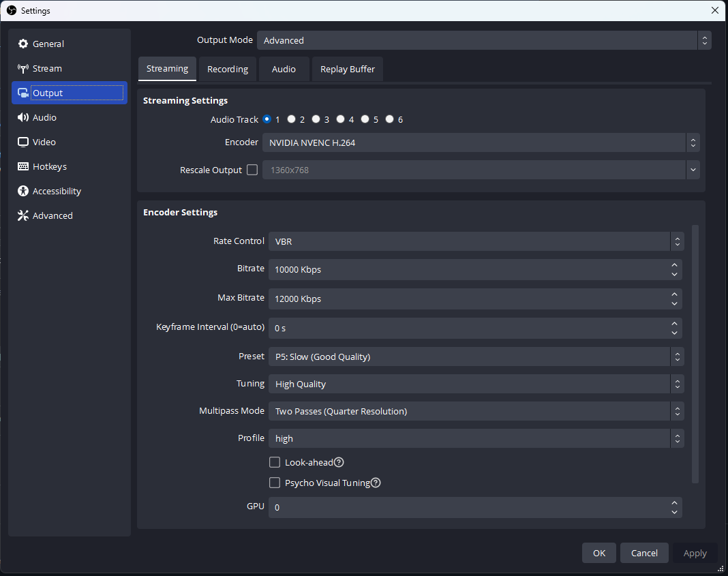
Task: Enable Psycho Visual Tuning
Action: tap(275, 483)
